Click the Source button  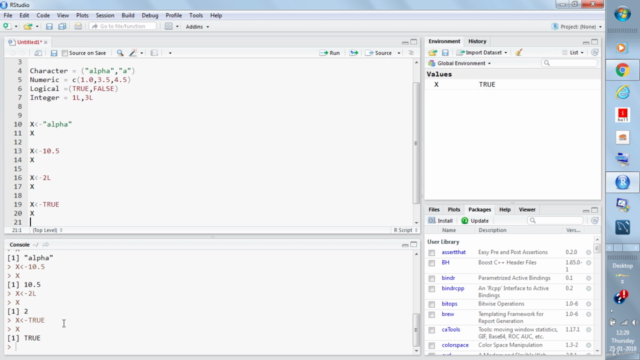[379, 53]
